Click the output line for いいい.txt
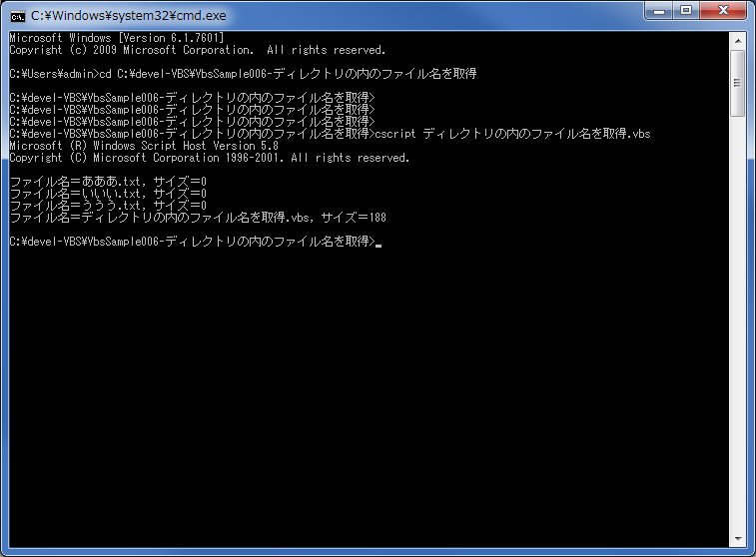This screenshot has width=756, height=557. coord(108,194)
